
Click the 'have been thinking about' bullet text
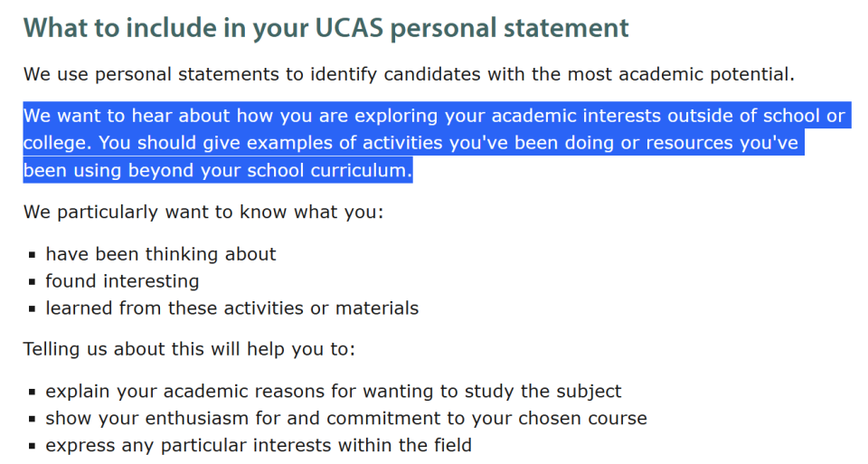[x=161, y=254]
